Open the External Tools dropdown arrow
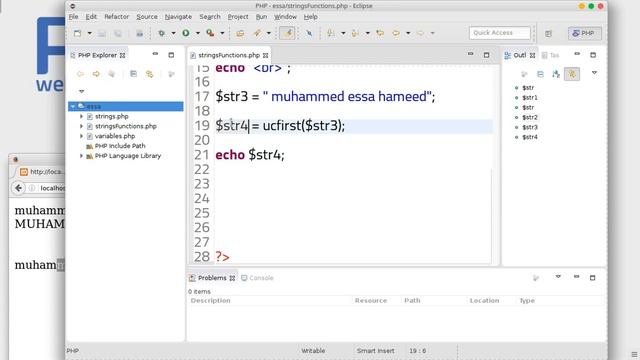 (x=222, y=33)
